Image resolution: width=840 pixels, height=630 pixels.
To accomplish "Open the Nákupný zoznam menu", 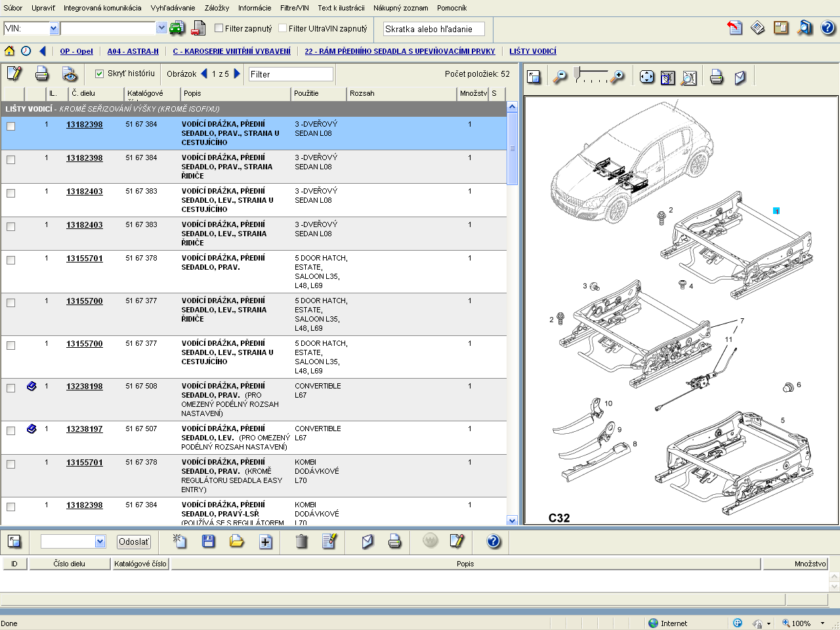I will click(400, 8).
